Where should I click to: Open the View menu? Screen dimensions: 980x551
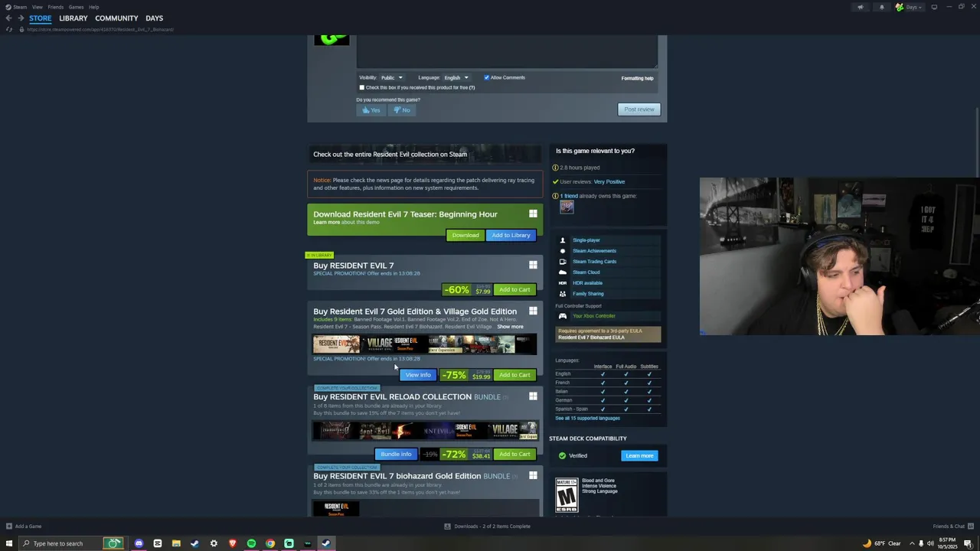37,7
